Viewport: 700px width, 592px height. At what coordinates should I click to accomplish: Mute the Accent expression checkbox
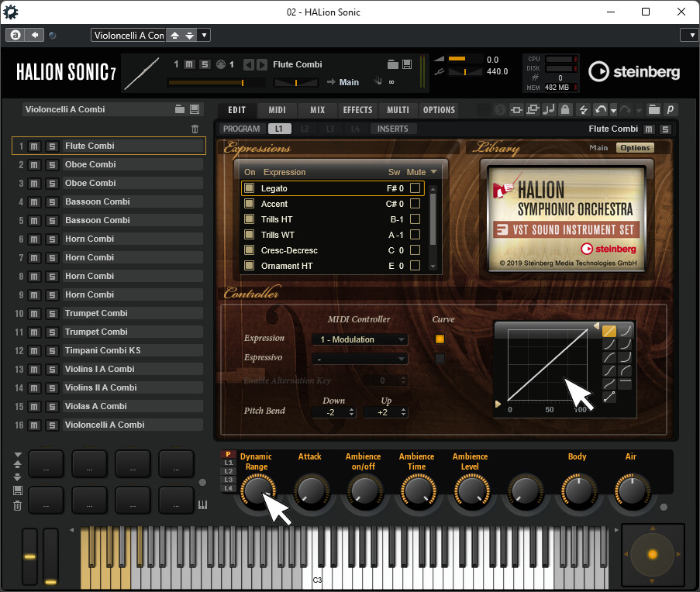(416, 204)
